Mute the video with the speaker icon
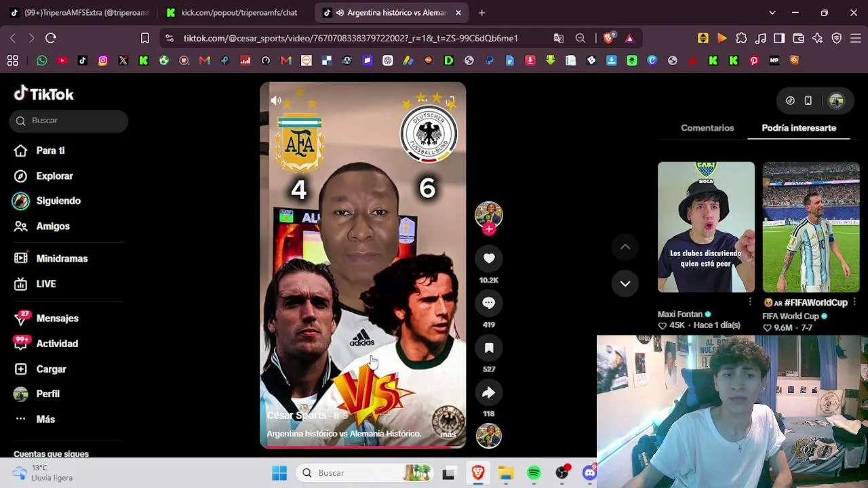The height and width of the screenshot is (488, 868). pyautogui.click(x=276, y=100)
